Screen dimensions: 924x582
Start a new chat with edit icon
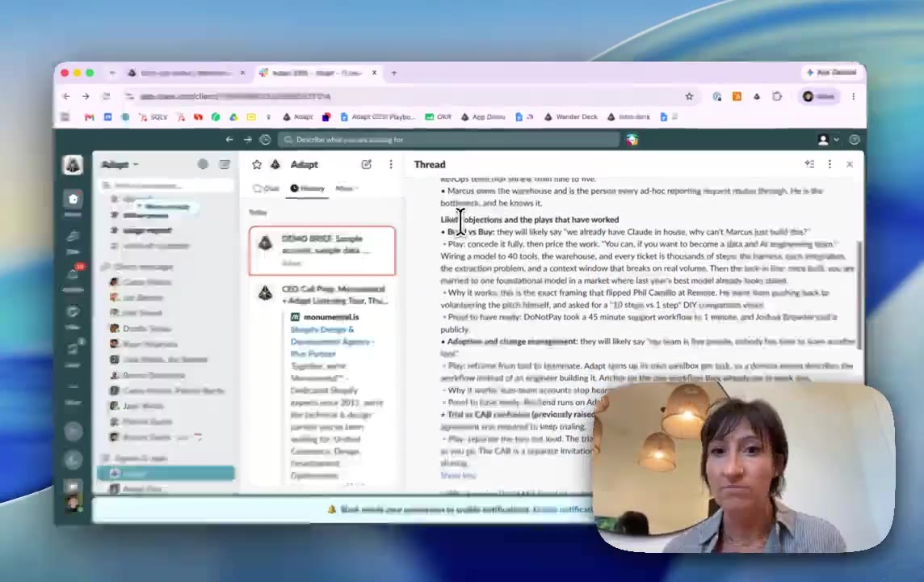(367, 165)
